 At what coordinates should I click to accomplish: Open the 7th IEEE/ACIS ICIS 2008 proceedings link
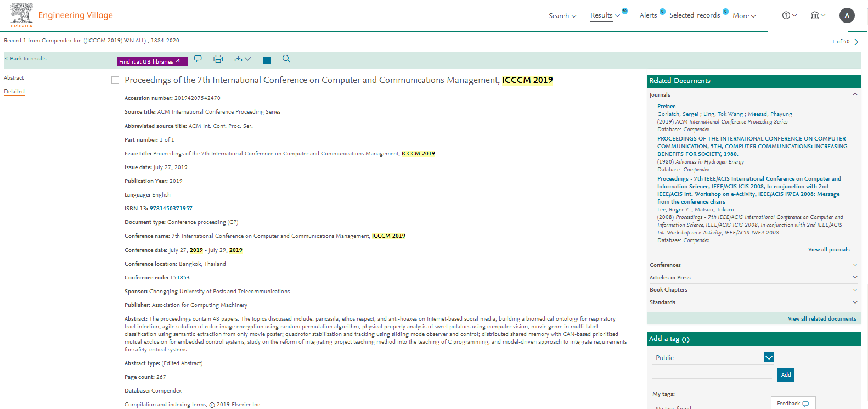(749, 191)
